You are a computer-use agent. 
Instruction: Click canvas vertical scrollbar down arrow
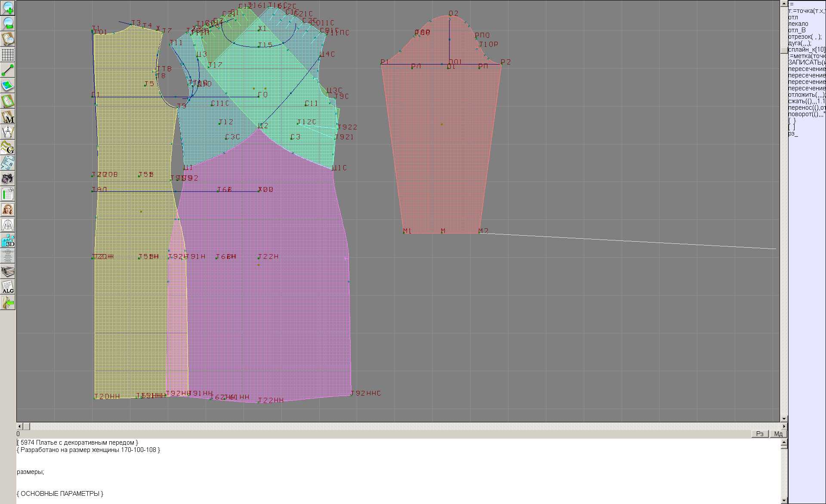click(784, 418)
